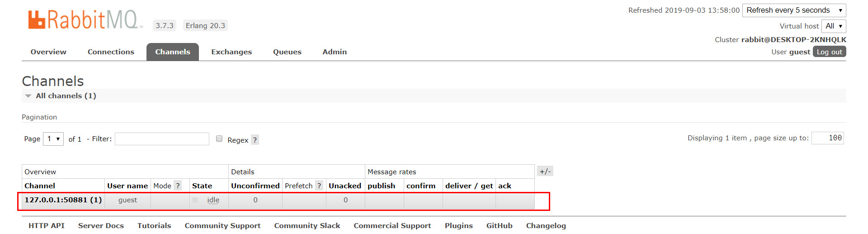This screenshot has height=234, width=868.
Task: Open the Queues tab
Action: click(x=287, y=52)
